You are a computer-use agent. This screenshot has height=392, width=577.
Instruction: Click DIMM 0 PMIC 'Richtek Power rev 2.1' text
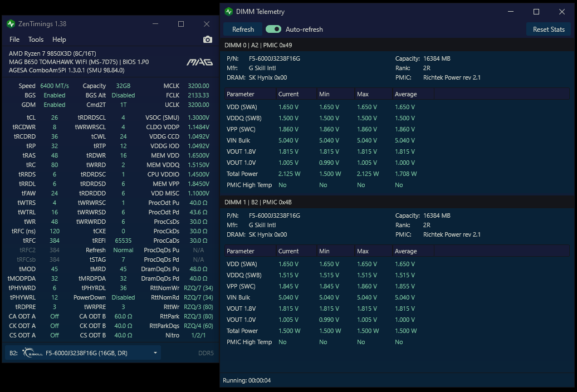coord(452,77)
